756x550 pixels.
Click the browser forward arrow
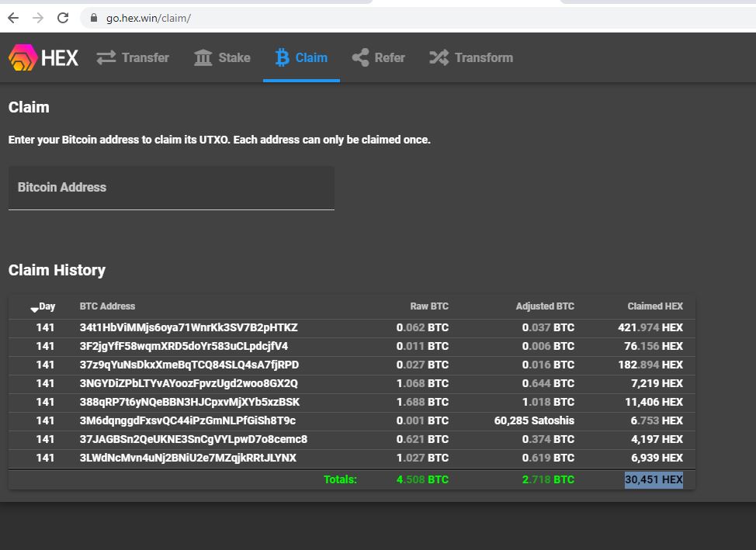pyautogui.click(x=38, y=18)
